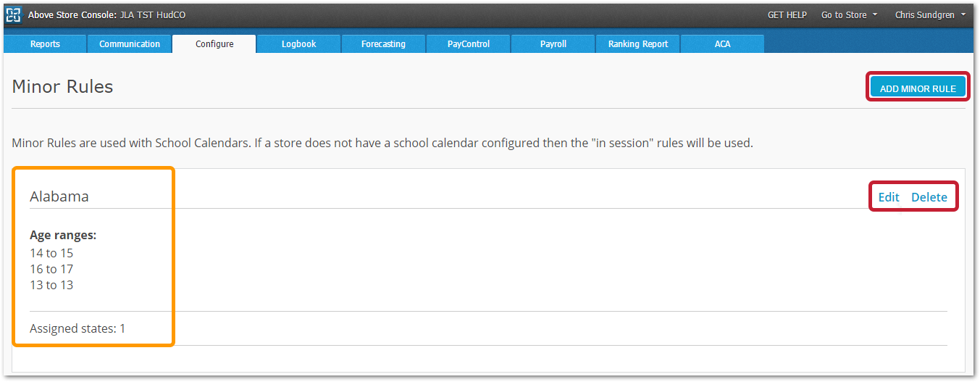The width and height of the screenshot is (980, 382).
Task: Open the Payroll tab
Action: pyautogui.click(x=553, y=44)
